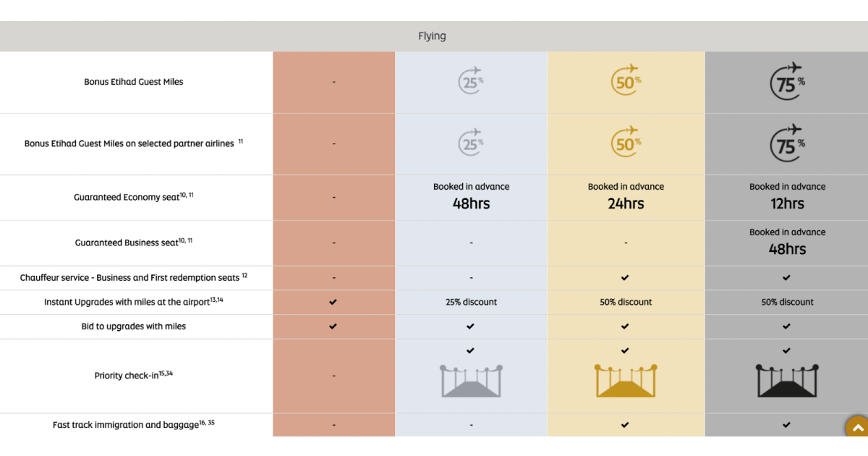
Task: Click the Instant Upgrades airport checkmark
Action: (x=333, y=302)
